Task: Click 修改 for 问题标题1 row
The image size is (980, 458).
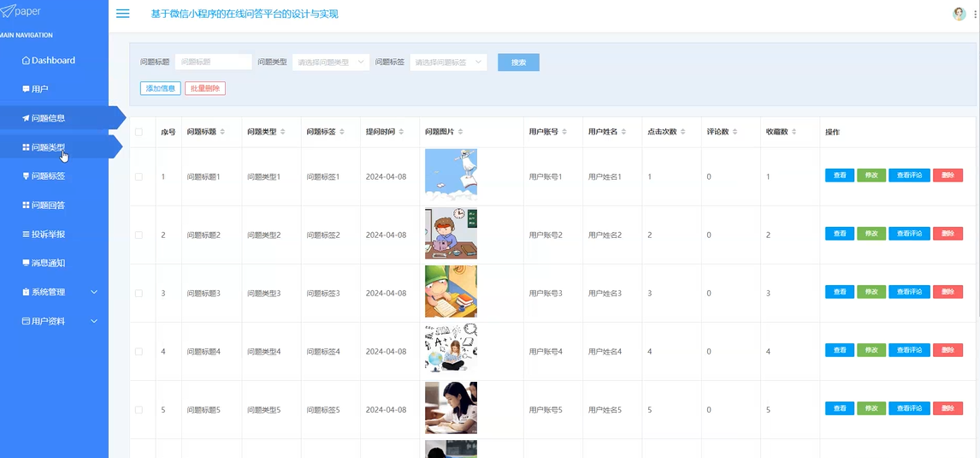Action: click(x=871, y=175)
